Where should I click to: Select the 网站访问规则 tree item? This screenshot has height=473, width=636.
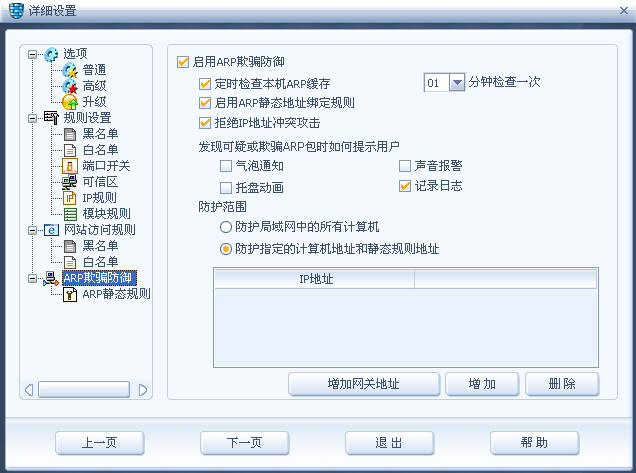pos(99,230)
